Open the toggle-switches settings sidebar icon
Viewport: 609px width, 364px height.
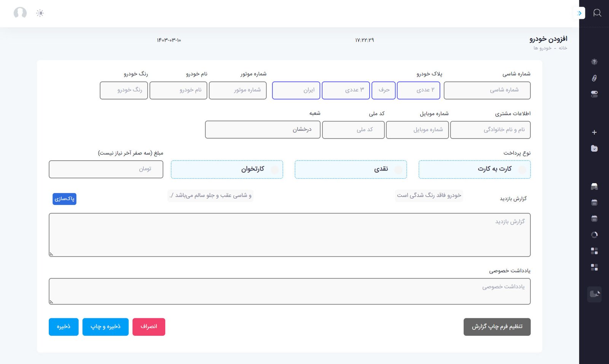[x=594, y=94]
